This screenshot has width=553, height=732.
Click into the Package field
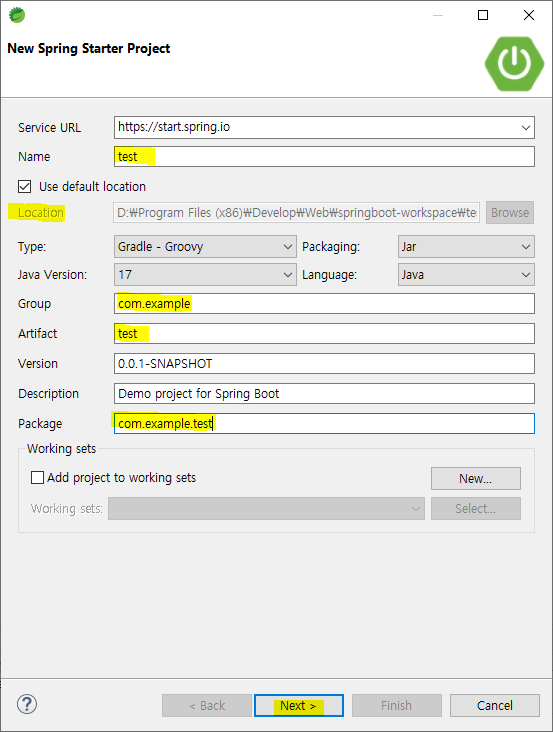click(324, 423)
